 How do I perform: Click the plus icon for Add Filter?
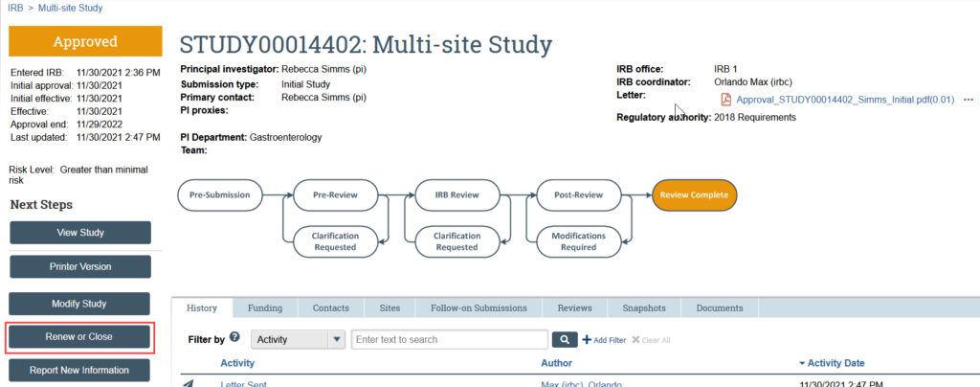point(587,340)
